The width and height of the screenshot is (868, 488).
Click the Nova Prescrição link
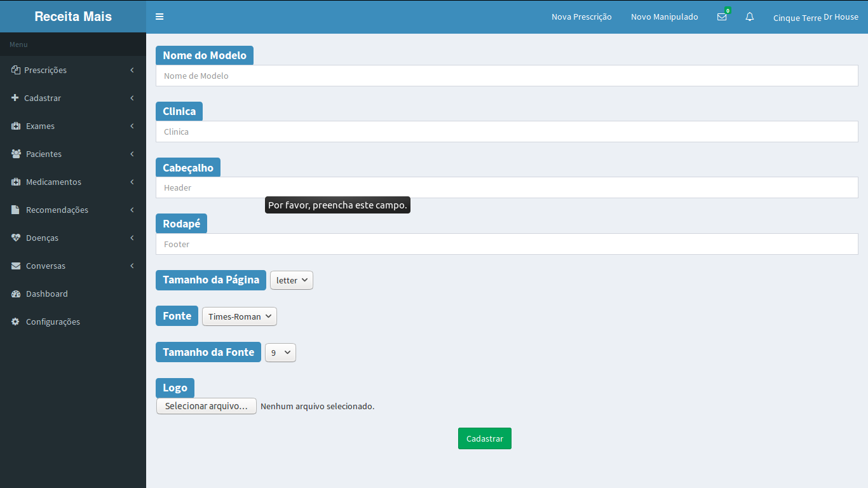pos(581,17)
